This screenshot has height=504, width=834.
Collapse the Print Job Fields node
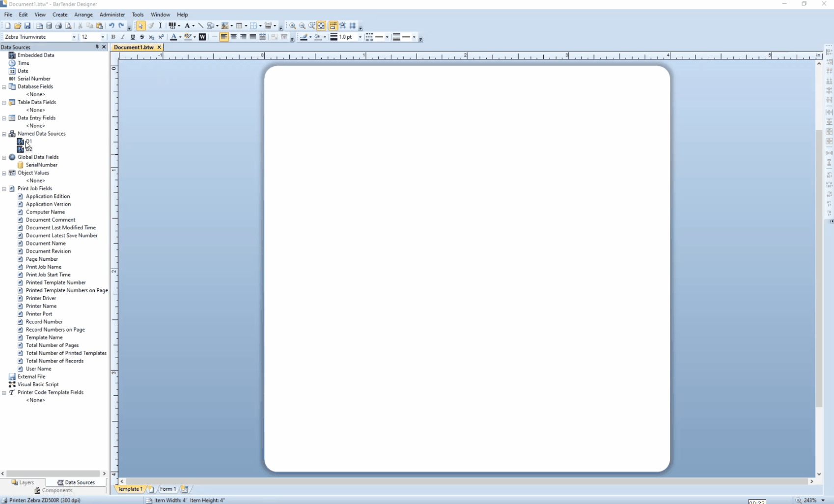[x=4, y=189]
